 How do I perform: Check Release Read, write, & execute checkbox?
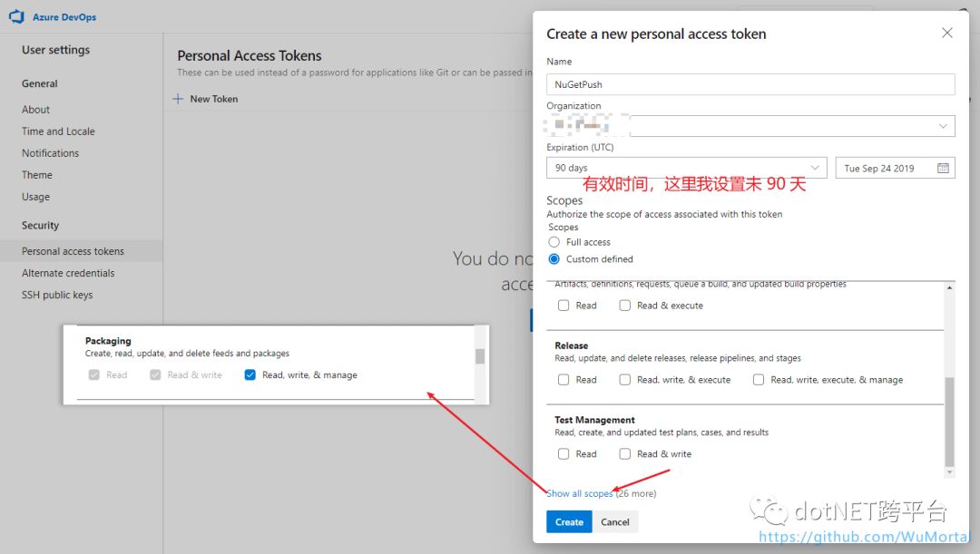click(625, 380)
